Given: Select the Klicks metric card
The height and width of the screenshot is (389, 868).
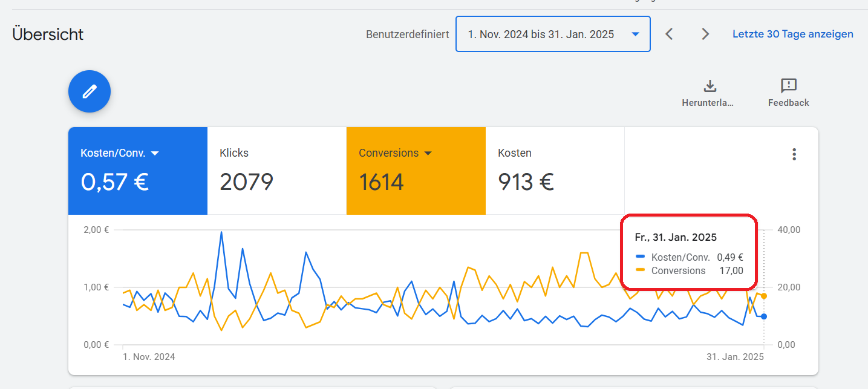Looking at the screenshot, I should pyautogui.click(x=277, y=171).
